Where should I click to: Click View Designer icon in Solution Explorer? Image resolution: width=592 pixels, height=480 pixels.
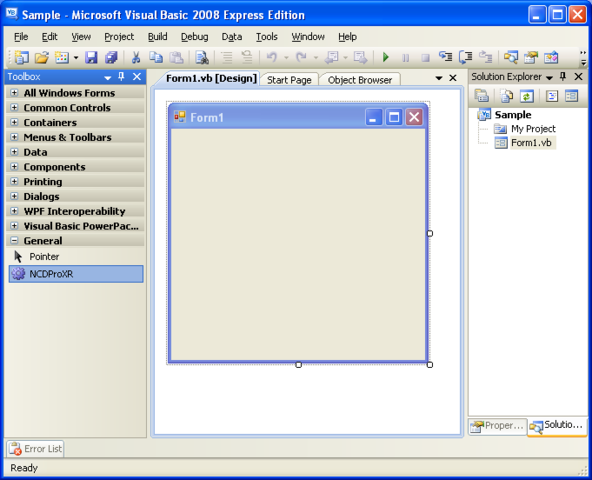point(572,96)
